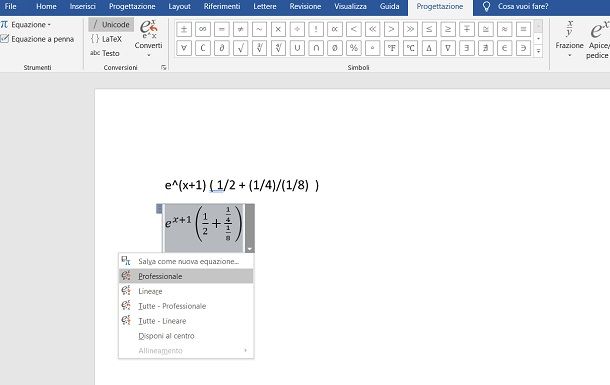Viewport: 610px width, 385px height.
Task: Insert the cube root symbol
Action: tap(259, 48)
